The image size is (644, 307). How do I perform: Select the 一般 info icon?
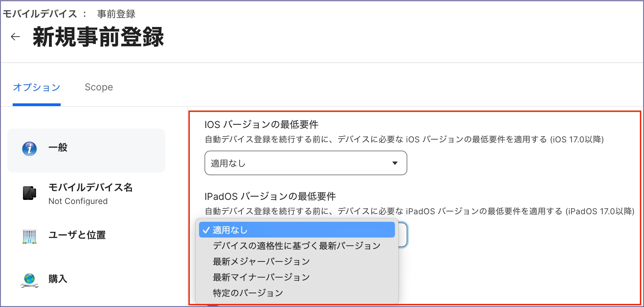tap(29, 149)
